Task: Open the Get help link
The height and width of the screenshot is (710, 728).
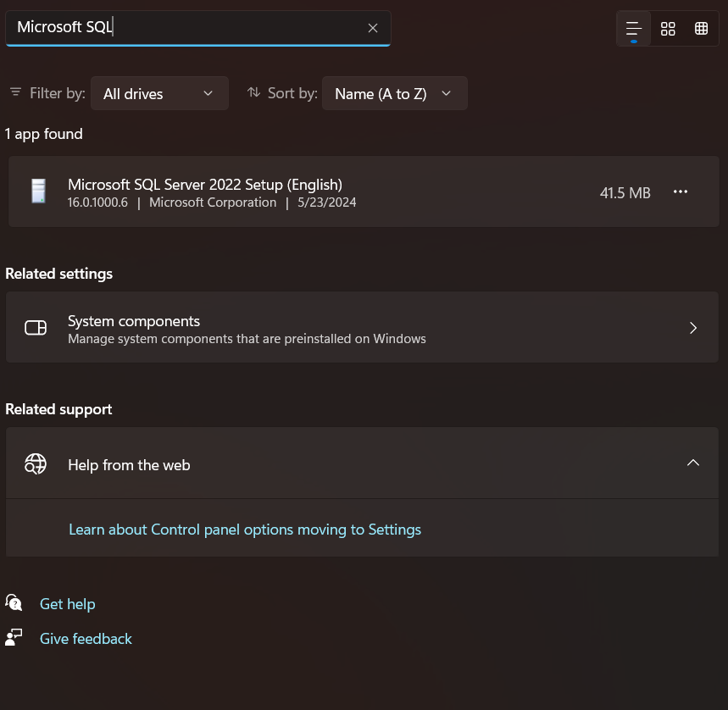Action: coord(67,604)
